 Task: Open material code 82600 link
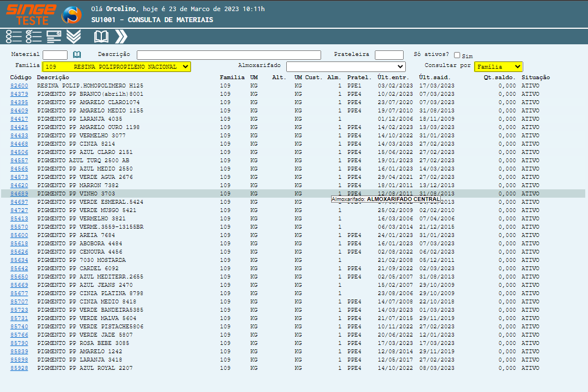[x=19, y=86]
